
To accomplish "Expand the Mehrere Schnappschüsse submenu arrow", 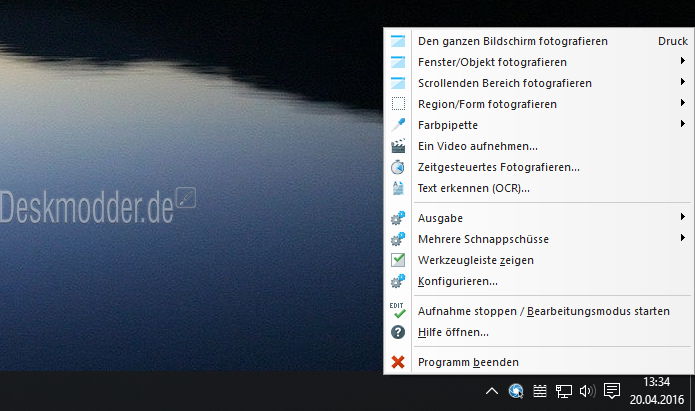I will pyautogui.click(x=683, y=238).
